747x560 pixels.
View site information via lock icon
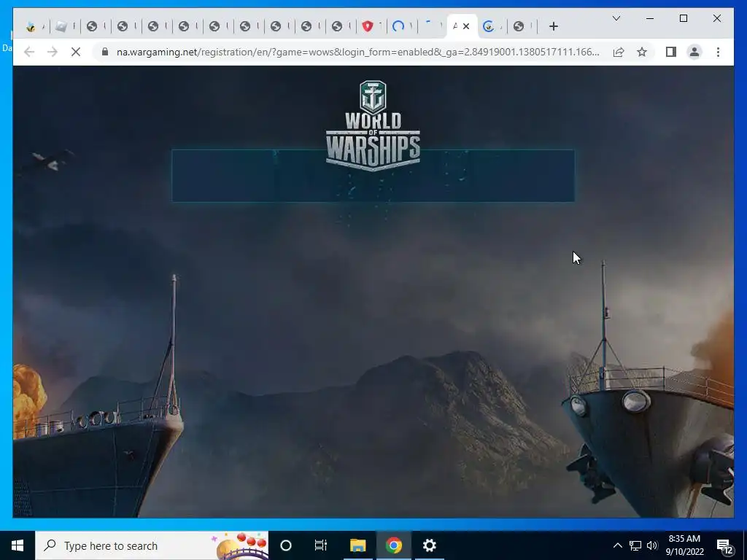click(x=105, y=52)
